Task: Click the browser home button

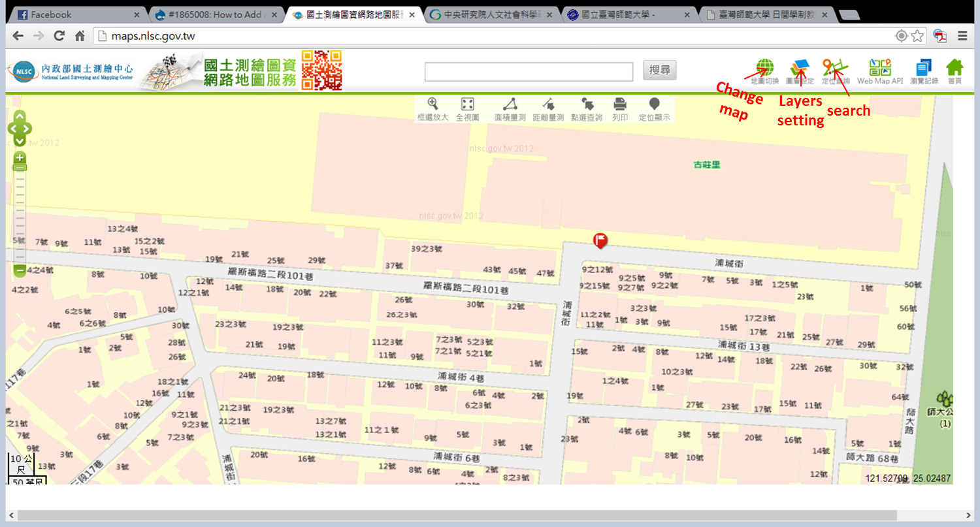Action: 79,36
